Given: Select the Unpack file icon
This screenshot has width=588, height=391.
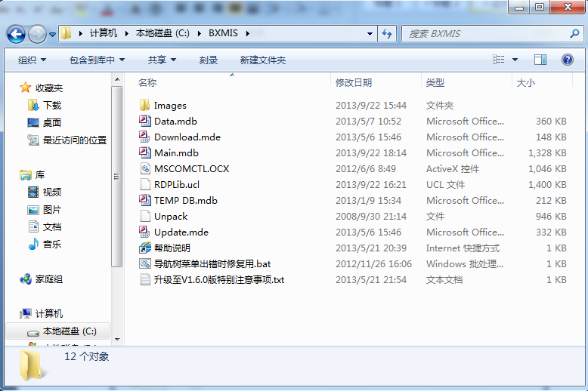Looking at the screenshot, I should [x=145, y=216].
